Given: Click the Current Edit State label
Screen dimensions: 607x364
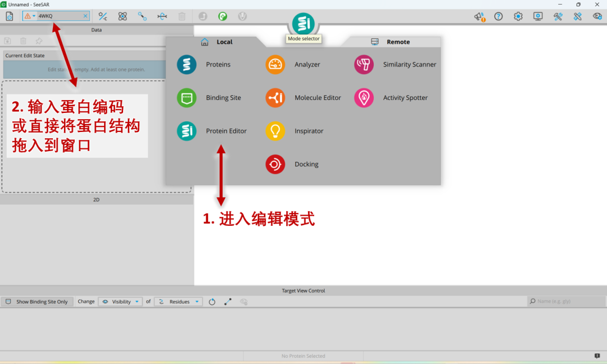Looking at the screenshot, I should (x=25, y=56).
